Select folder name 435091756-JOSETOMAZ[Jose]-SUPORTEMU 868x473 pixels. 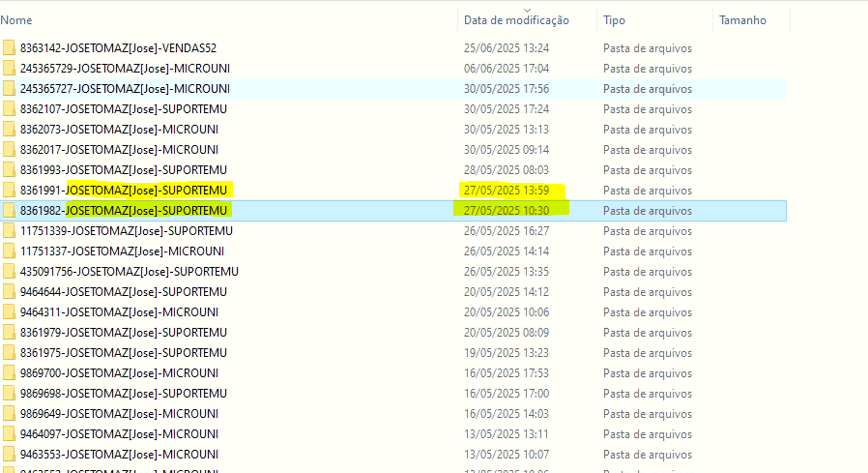click(x=130, y=272)
